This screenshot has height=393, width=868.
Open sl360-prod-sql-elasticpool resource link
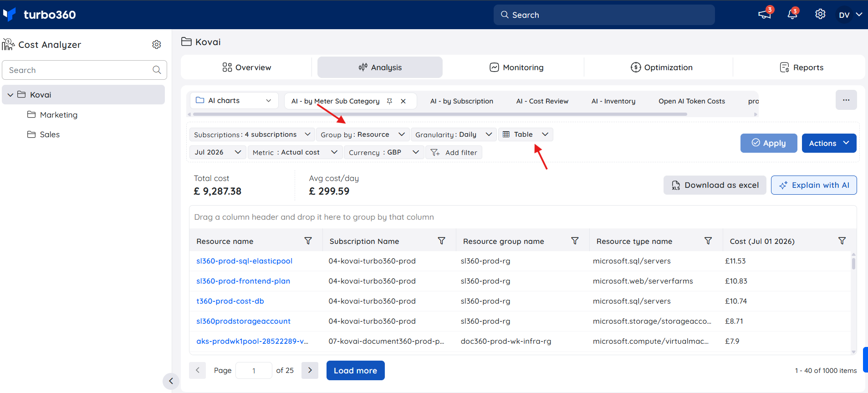point(245,261)
